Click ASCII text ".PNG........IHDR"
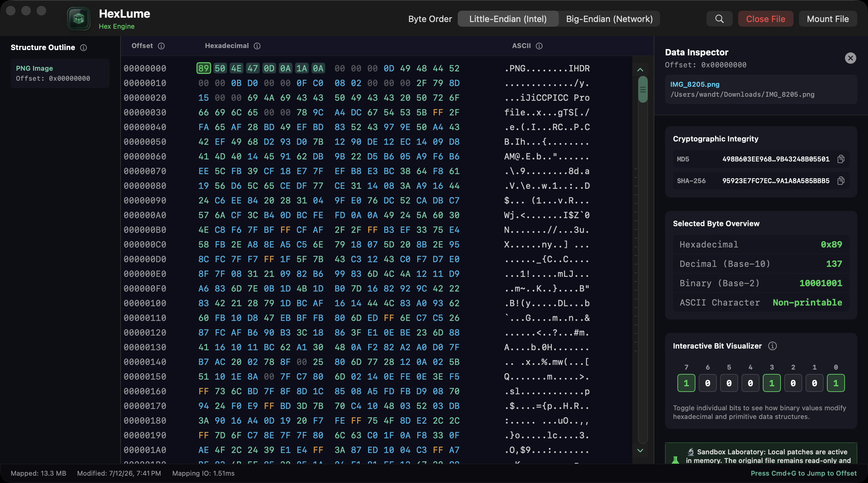The height and width of the screenshot is (483, 868). point(547,68)
